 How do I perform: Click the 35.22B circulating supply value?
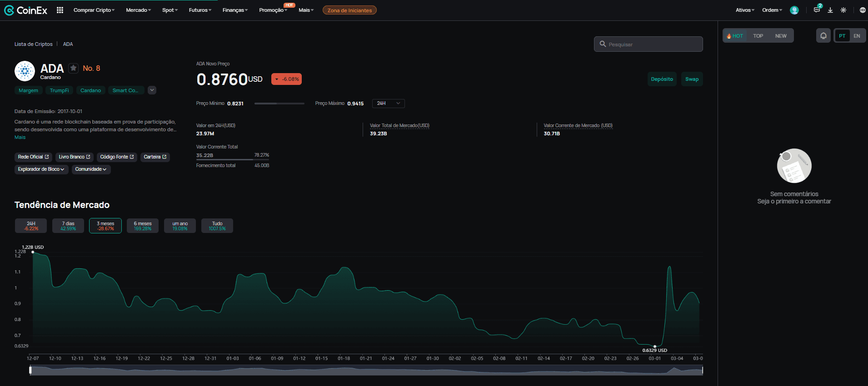(205, 155)
